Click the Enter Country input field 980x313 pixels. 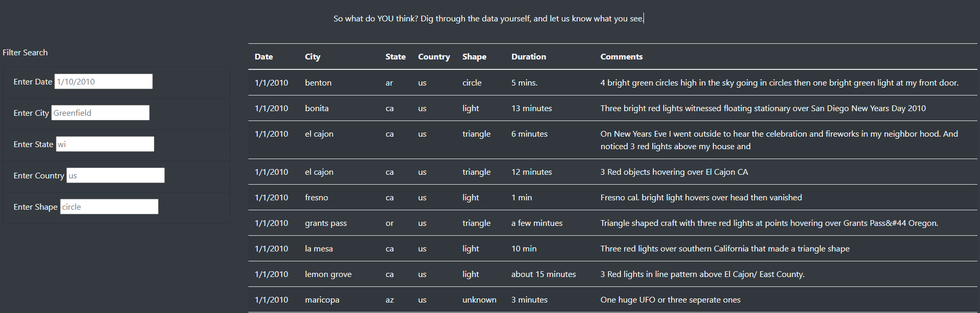(x=115, y=175)
